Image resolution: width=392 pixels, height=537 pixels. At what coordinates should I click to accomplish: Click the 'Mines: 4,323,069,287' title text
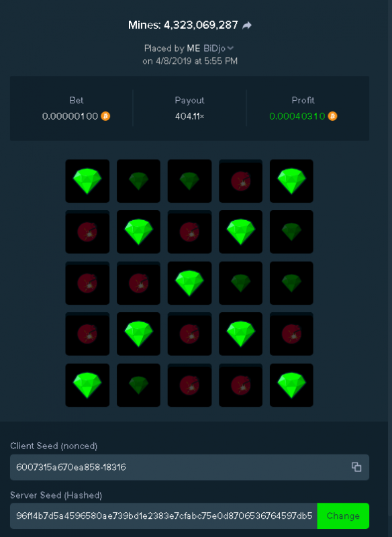183,25
